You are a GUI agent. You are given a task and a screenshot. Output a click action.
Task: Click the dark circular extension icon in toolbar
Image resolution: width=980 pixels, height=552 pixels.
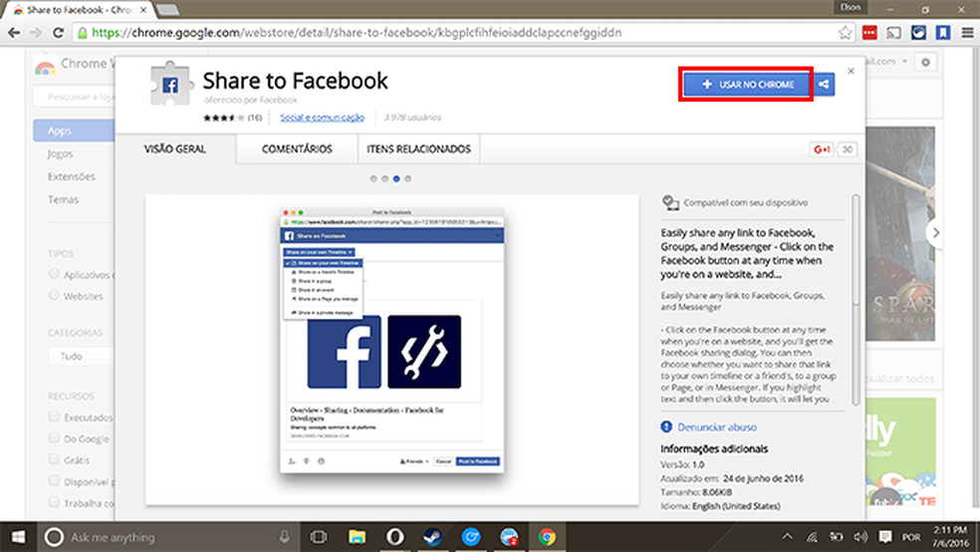coord(918,33)
